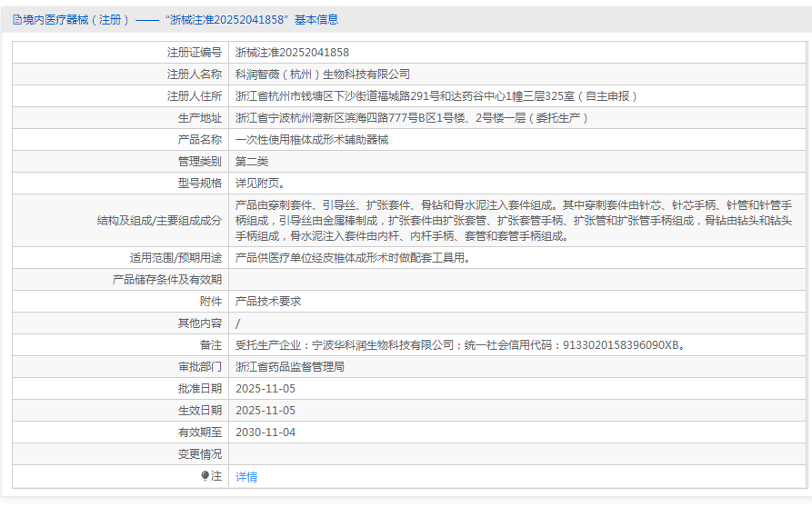
Task: Select the 产品技术要求 attachment value
Action: pyautogui.click(x=268, y=301)
